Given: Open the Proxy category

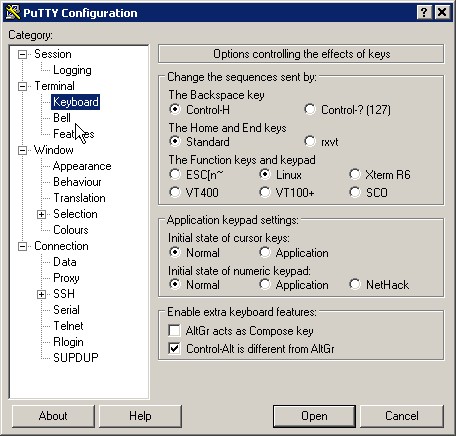Looking at the screenshot, I should [66, 278].
